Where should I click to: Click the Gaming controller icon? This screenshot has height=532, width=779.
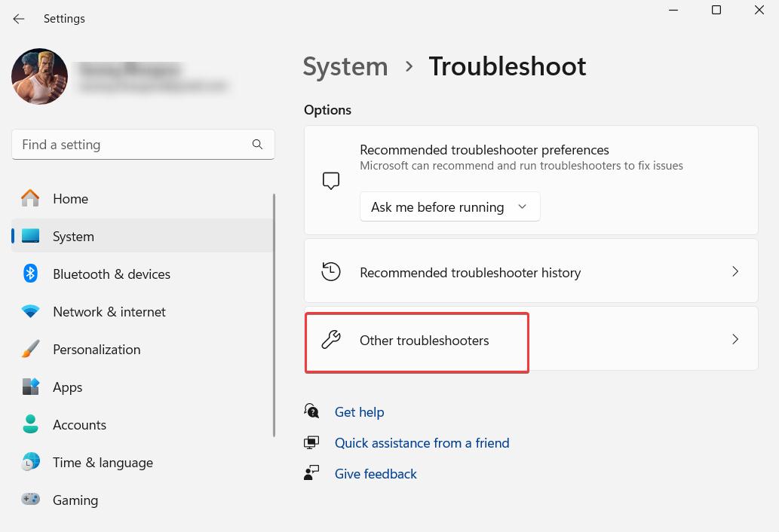click(x=30, y=500)
